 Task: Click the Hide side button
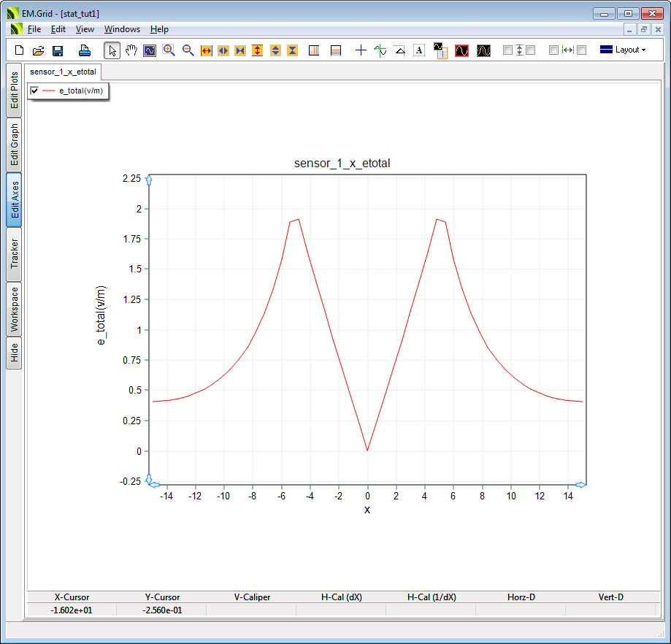(15, 353)
